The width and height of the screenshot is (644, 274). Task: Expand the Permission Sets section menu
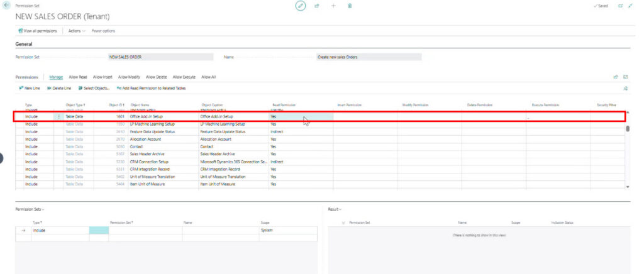(30, 209)
